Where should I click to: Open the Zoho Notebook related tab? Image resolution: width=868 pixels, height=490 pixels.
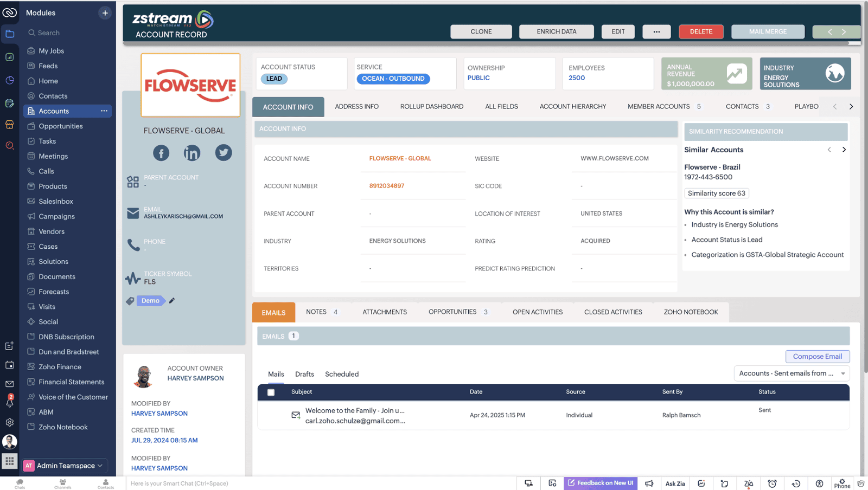[691, 312]
